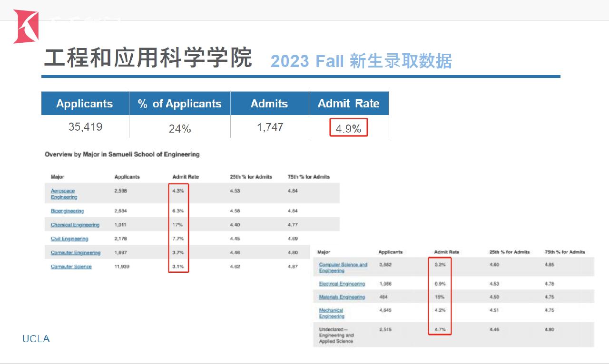Select Civil Engineering 75th percentile value 4.69
609x364 pixels.
[x=293, y=239]
